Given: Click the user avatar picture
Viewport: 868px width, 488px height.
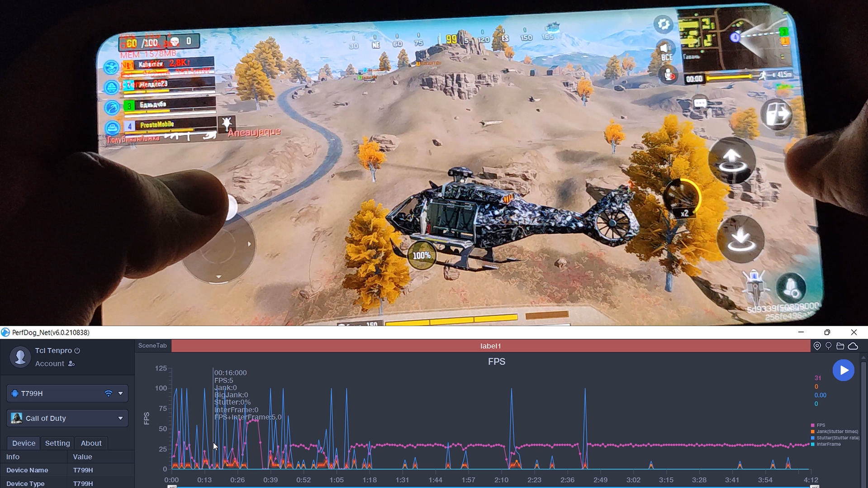Looking at the screenshot, I should coord(20,357).
